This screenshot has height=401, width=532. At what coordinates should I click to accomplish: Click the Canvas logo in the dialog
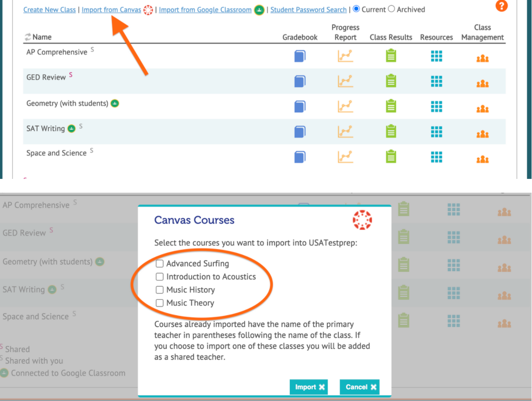point(362,220)
